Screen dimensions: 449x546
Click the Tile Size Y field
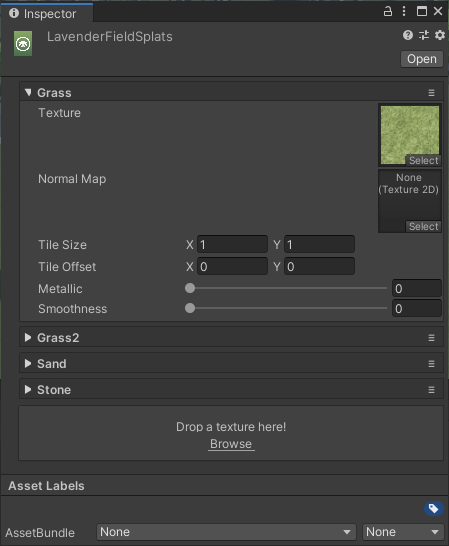click(319, 244)
